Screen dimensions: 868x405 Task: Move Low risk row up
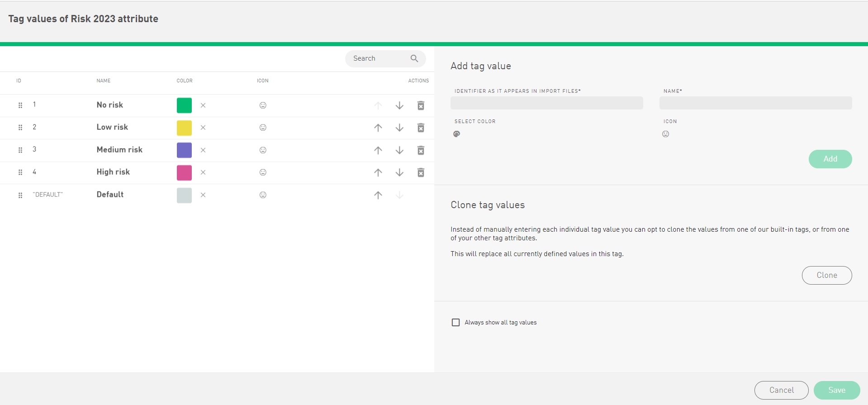[378, 128]
